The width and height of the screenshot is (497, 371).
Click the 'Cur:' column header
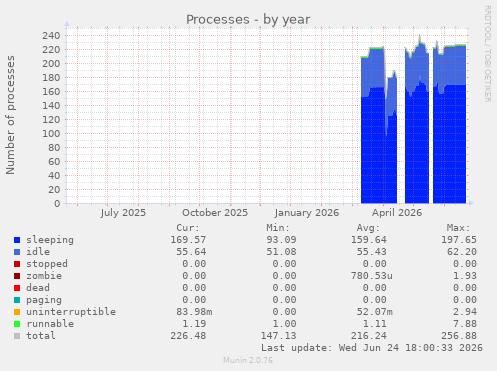click(188, 228)
